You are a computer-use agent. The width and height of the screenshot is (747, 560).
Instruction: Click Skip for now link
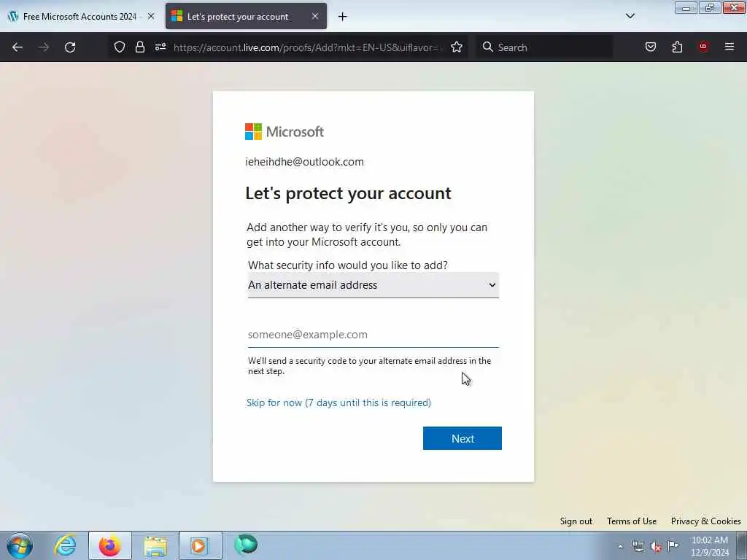[x=338, y=402]
